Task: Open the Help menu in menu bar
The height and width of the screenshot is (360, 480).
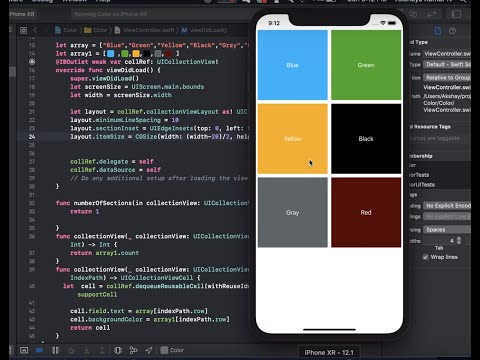Action: click(103, 1)
